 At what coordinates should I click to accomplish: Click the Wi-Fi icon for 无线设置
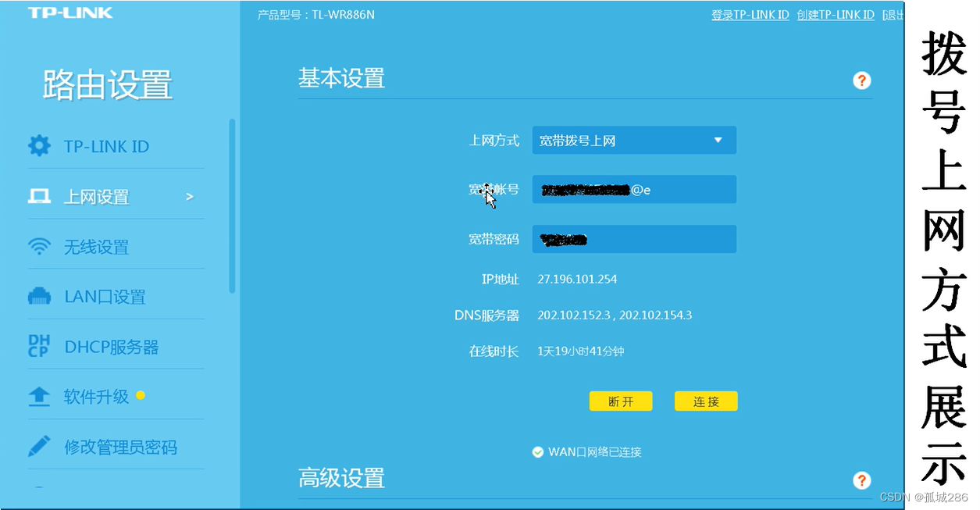39,247
